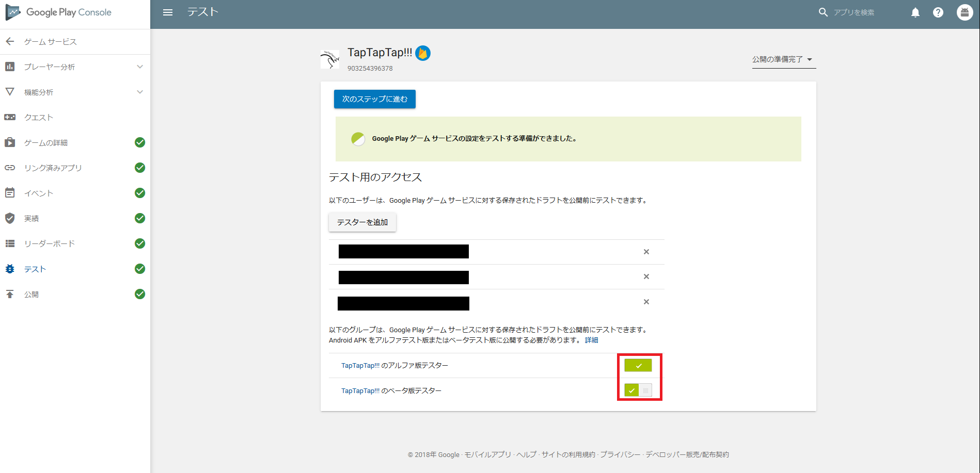This screenshot has width=980, height=473.
Task: Toggle the アルファ版テスター switch
Action: [x=638, y=365]
